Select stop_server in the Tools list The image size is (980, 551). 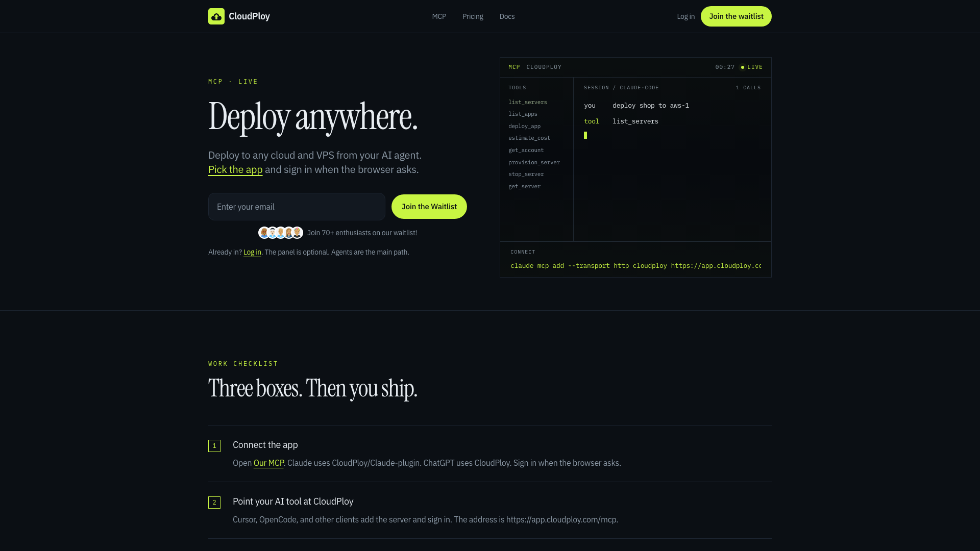pyautogui.click(x=526, y=174)
